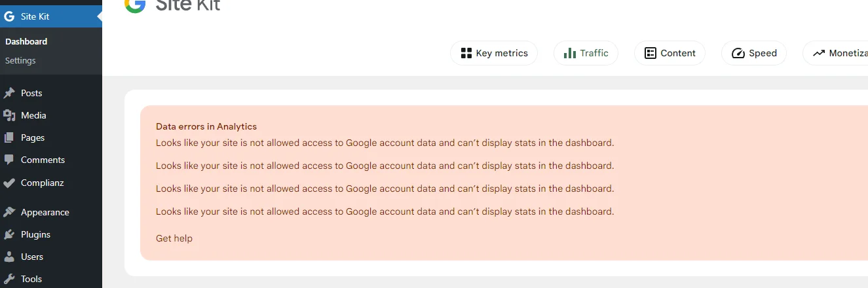The image size is (868, 288).
Task: Click the Google G logo in header
Action: click(135, 5)
